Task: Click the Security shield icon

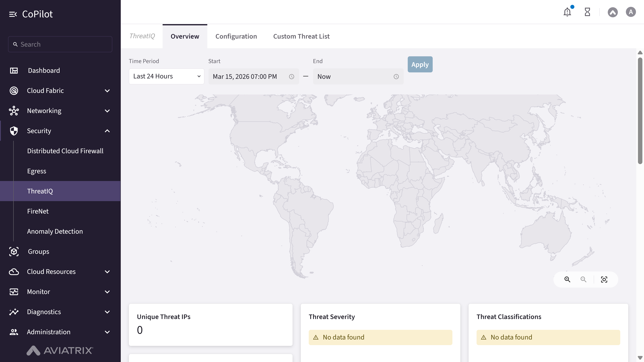Action: point(14,131)
